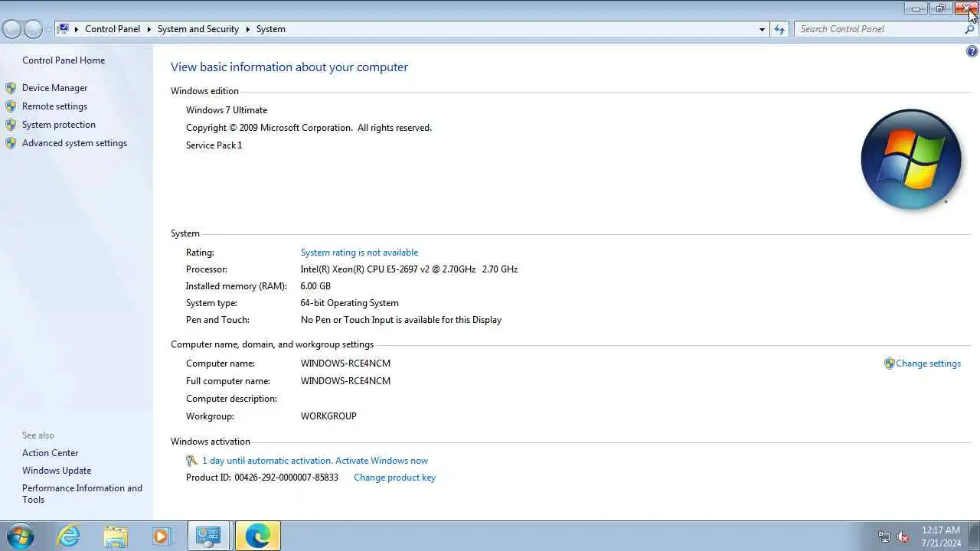This screenshot has height=551, width=980.
Task: Open address bar history dropdown
Action: tap(762, 29)
